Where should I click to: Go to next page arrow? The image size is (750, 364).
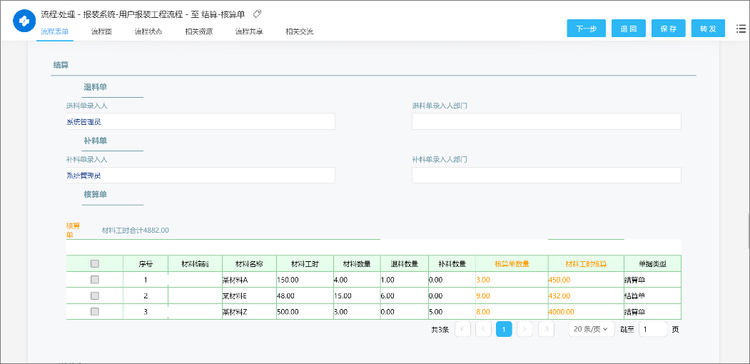[x=525, y=329]
